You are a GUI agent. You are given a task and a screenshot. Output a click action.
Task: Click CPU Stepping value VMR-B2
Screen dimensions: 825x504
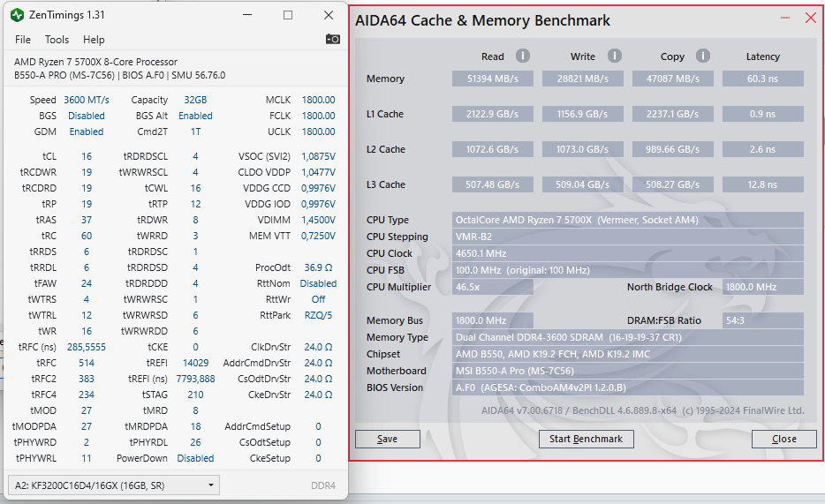(628, 237)
